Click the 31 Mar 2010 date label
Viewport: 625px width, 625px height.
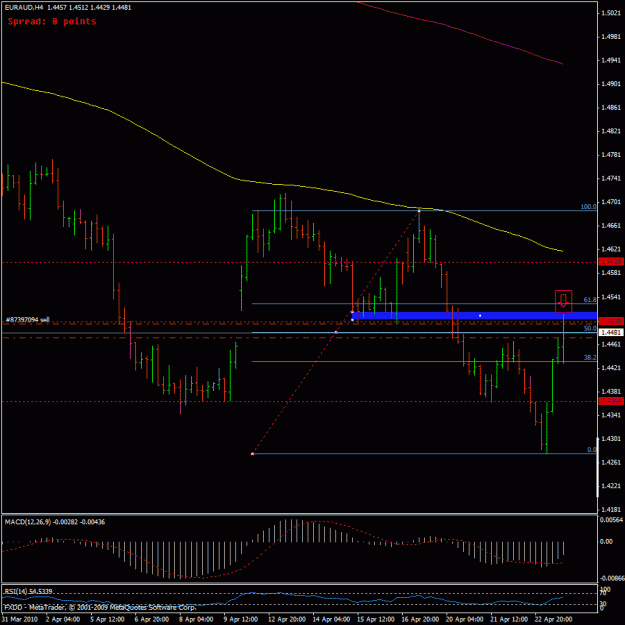coord(20,619)
